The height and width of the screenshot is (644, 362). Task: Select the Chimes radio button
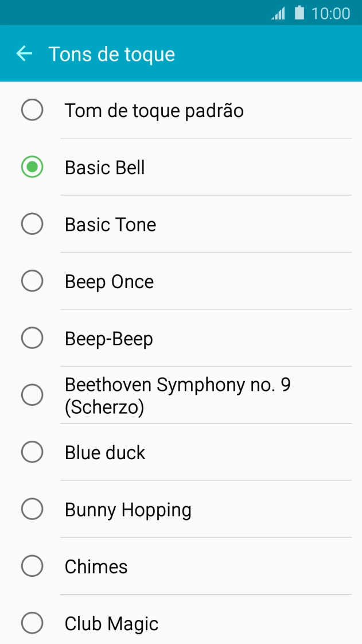pyautogui.click(x=32, y=567)
